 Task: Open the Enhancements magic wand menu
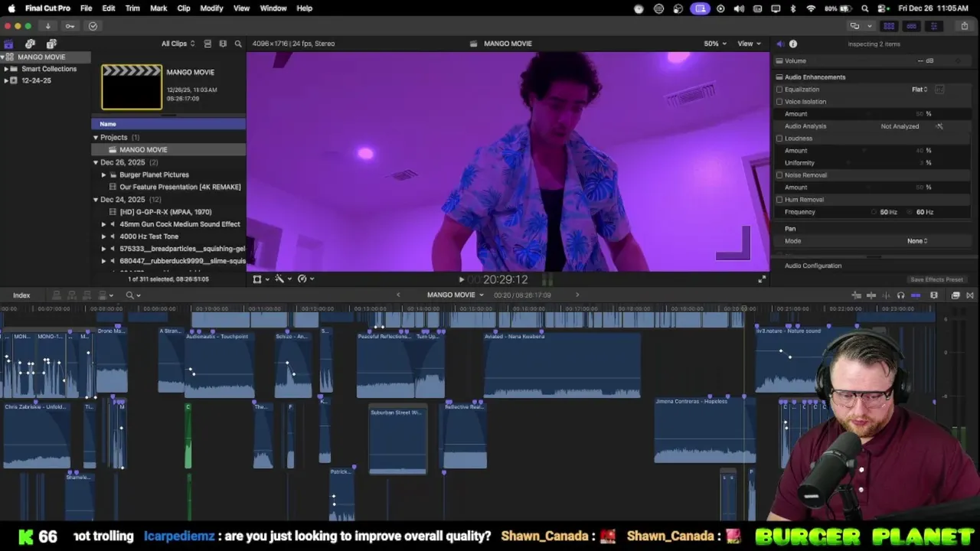pyautogui.click(x=283, y=279)
